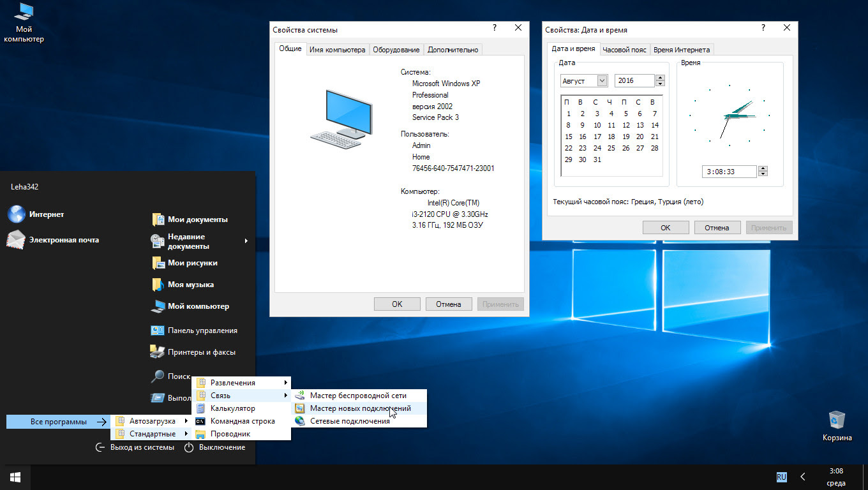This screenshot has height=490, width=868.
Task: Click the year field showing 2016
Action: (634, 80)
